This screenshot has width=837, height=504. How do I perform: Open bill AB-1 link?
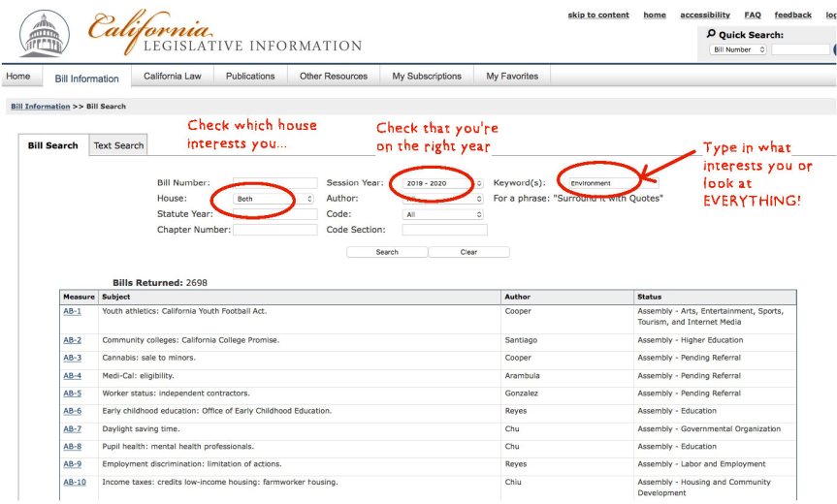pyautogui.click(x=73, y=311)
